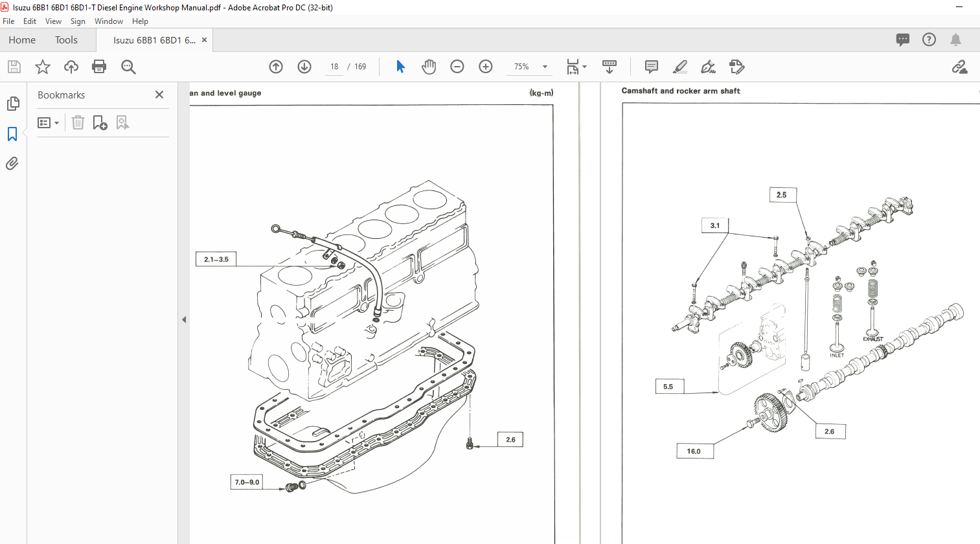Zoom in with plus icon
The image size is (980, 544).
486,67
